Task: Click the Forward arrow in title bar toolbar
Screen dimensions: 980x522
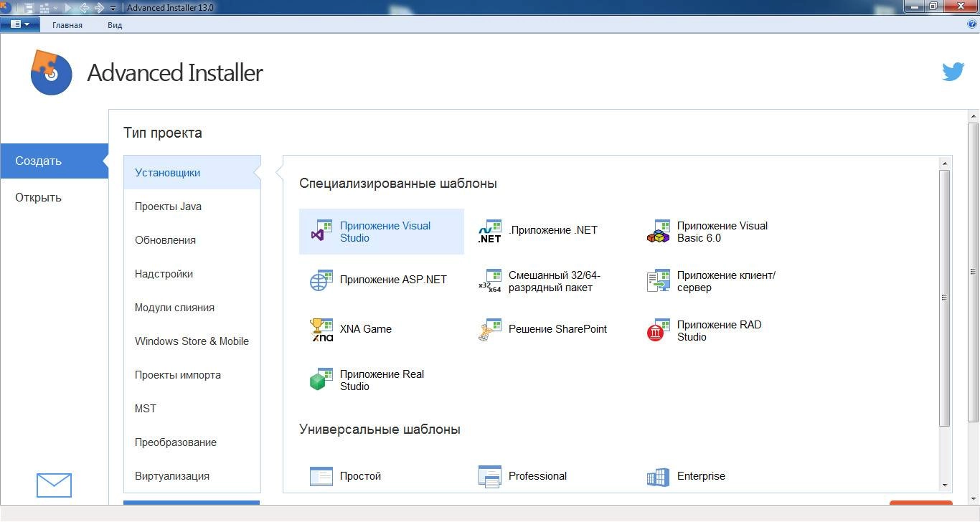Action: pyautogui.click(x=99, y=8)
